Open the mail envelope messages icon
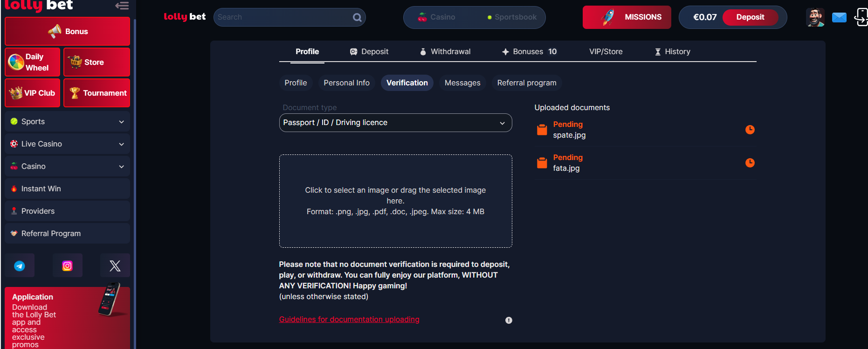The height and width of the screenshot is (349, 868). pyautogui.click(x=839, y=17)
